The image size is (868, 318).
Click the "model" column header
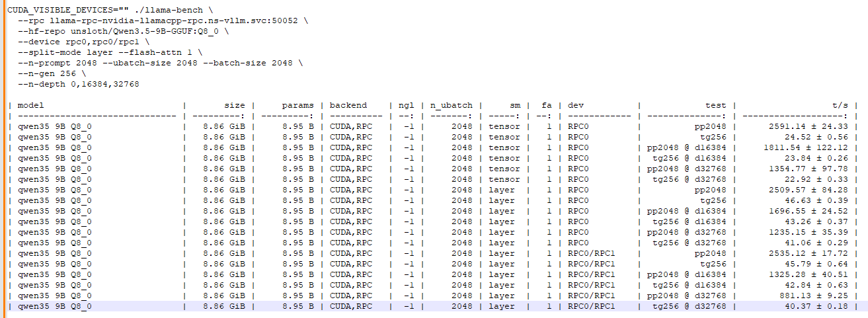(31, 105)
